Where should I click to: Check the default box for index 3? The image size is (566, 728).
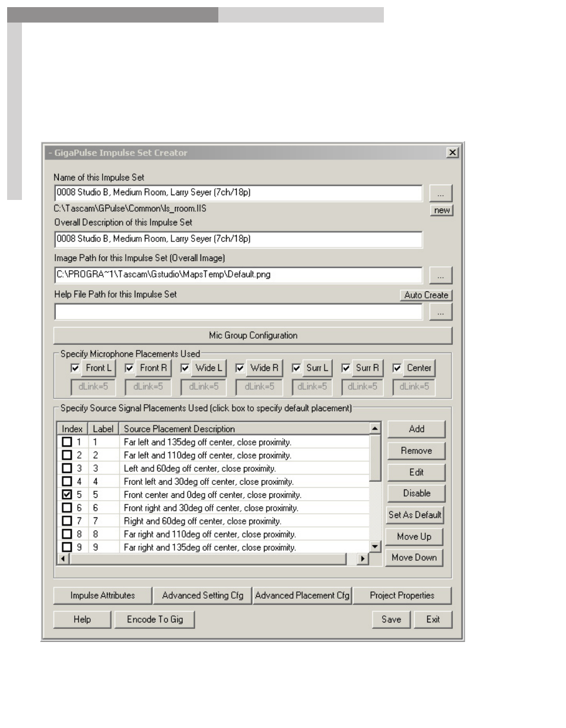pos(67,468)
